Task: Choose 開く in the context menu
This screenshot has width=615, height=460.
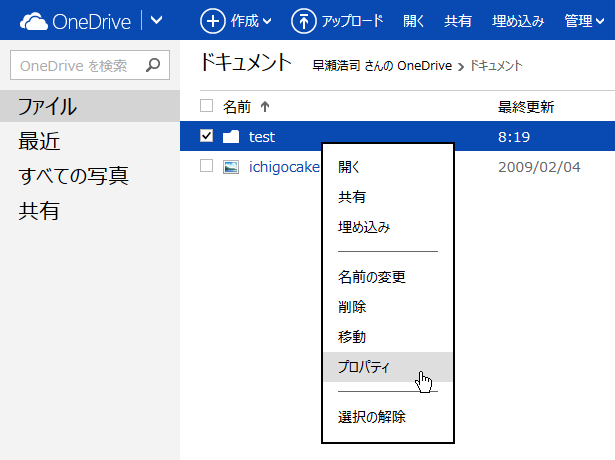Action: click(x=388, y=167)
